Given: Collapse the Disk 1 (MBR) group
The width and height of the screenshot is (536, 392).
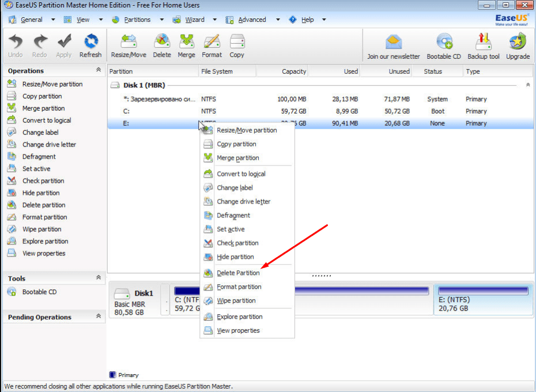Looking at the screenshot, I should (x=527, y=85).
